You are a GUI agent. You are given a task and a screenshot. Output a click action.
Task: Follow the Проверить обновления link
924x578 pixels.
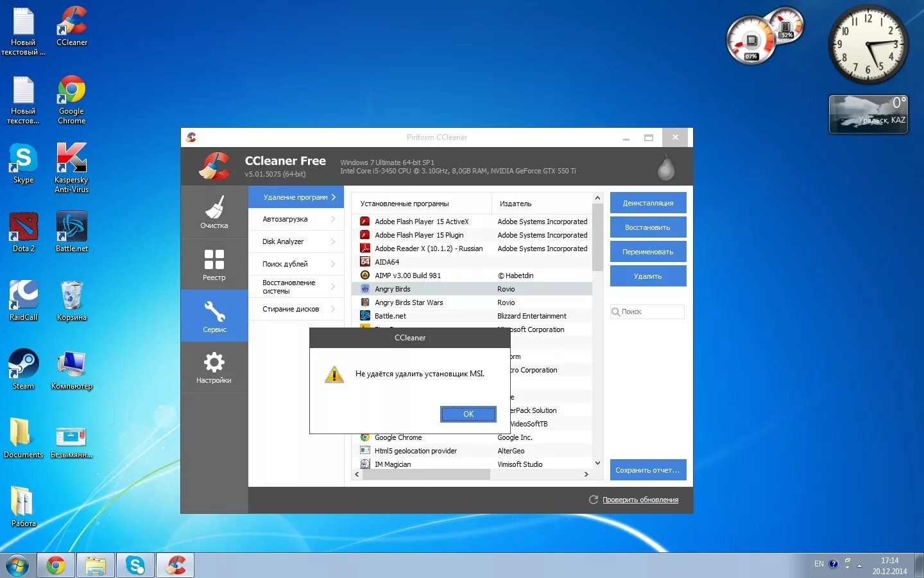pyautogui.click(x=640, y=500)
